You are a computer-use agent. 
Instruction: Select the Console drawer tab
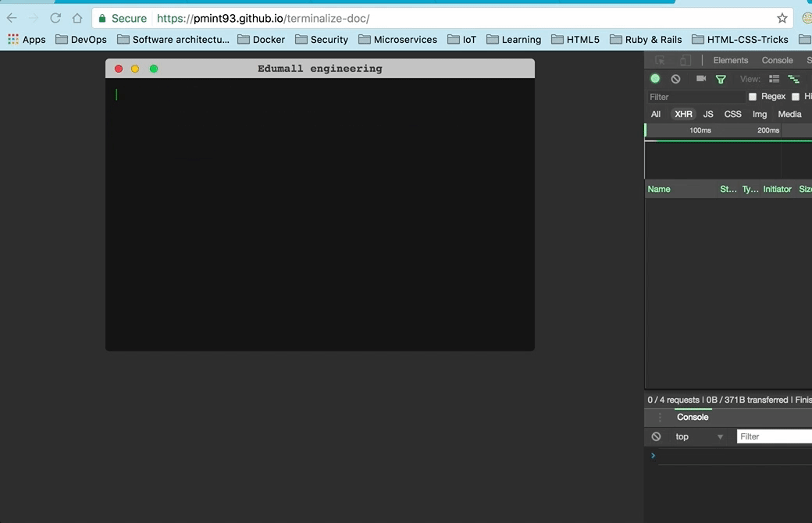[x=693, y=418]
